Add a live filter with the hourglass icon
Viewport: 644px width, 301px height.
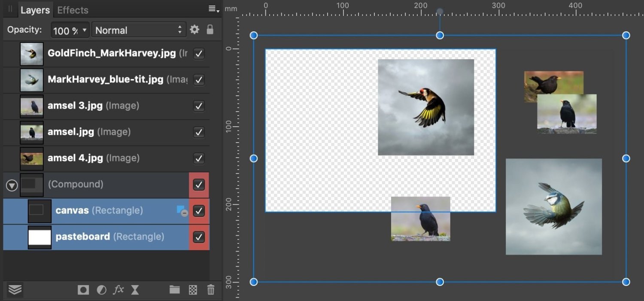(135, 290)
